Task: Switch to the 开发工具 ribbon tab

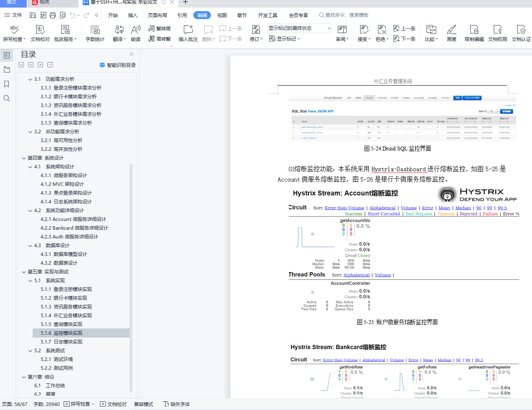Action: [x=268, y=15]
